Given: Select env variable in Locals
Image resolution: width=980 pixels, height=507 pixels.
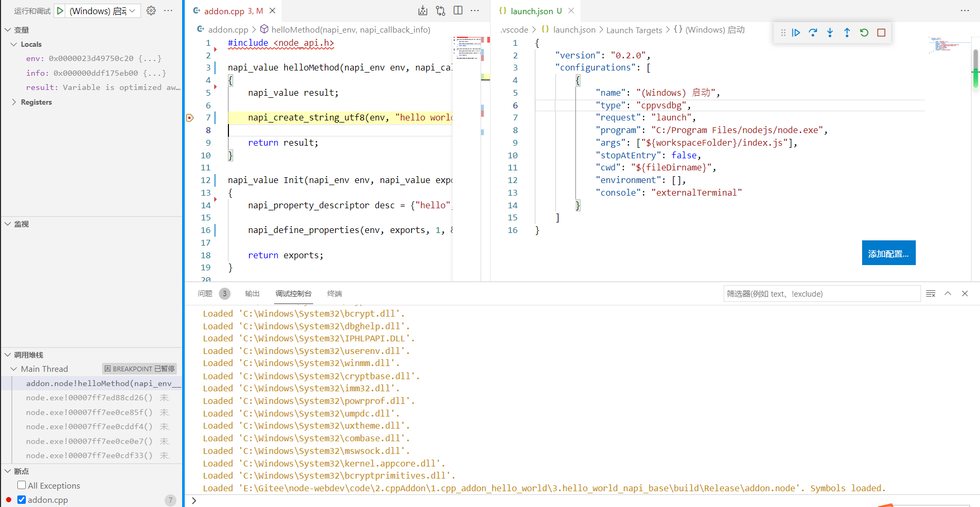Looking at the screenshot, I should [94, 58].
